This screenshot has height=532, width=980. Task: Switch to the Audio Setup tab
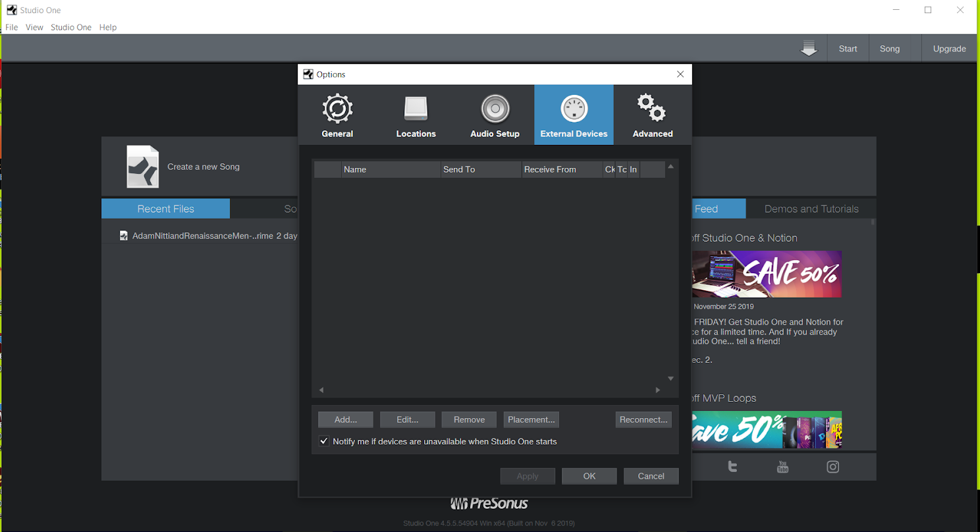click(x=495, y=115)
